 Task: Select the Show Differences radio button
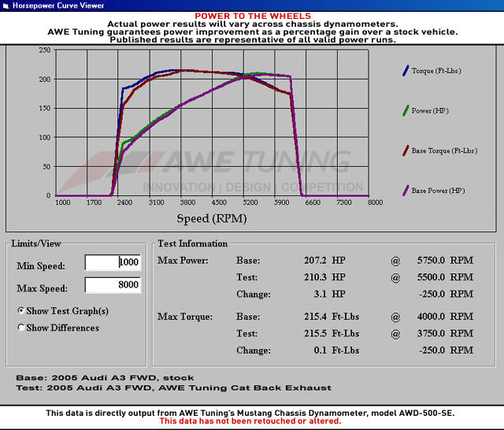click(x=20, y=328)
